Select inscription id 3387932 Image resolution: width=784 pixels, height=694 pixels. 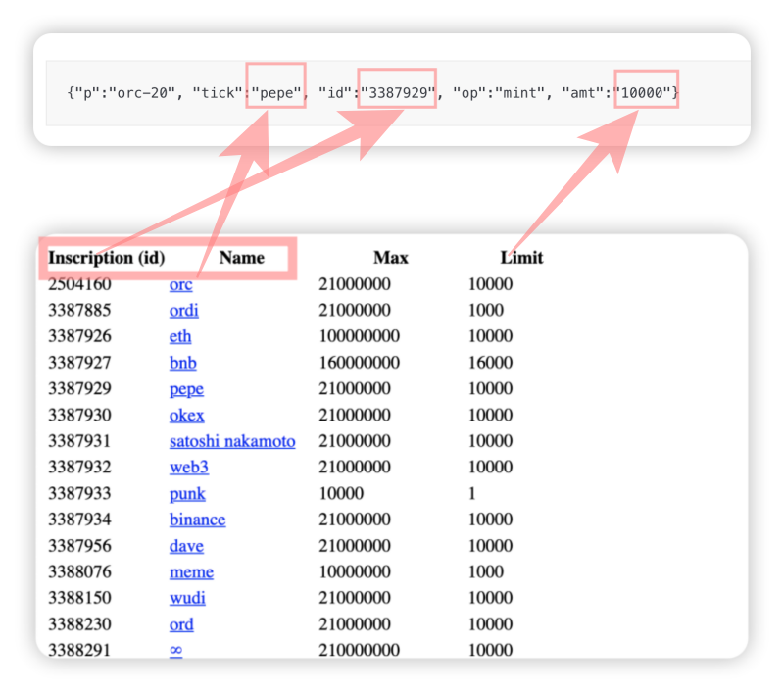[x=79, y=467]
